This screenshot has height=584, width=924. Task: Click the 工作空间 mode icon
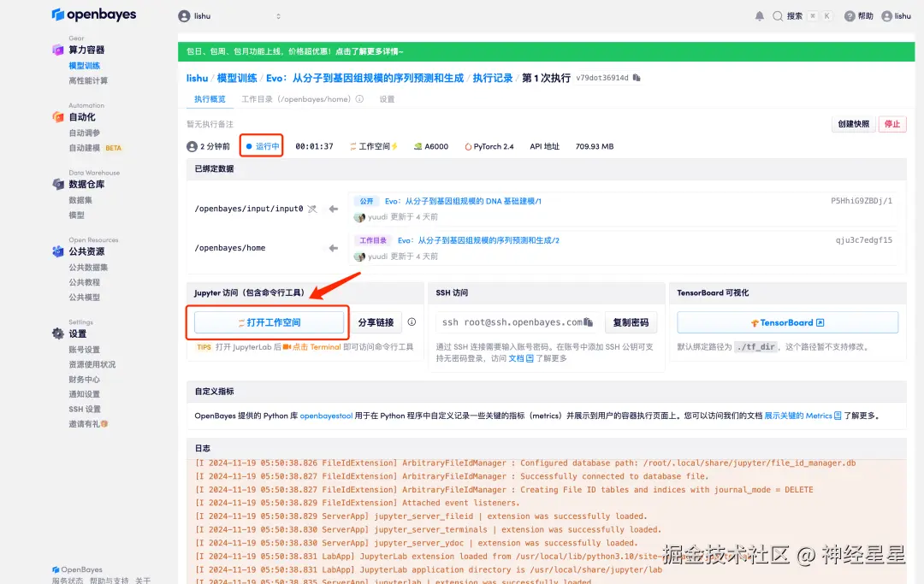353,146
